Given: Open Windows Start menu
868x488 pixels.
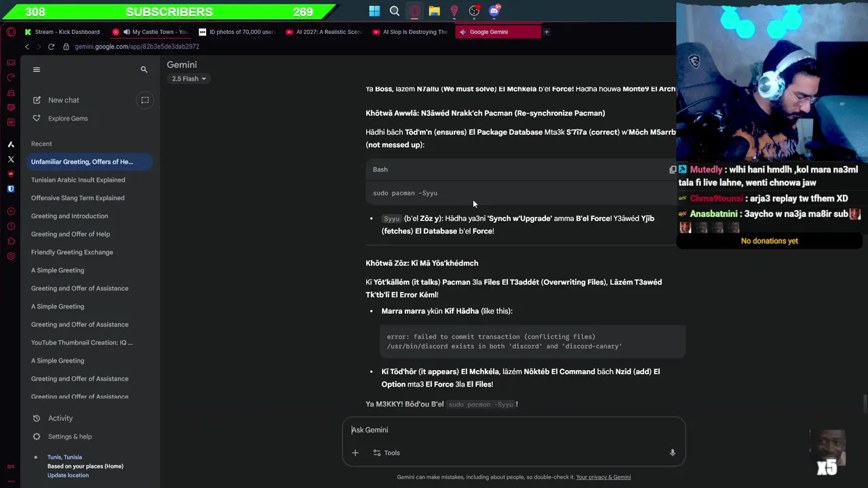Looking at the screenshot, I should (374, 11).
